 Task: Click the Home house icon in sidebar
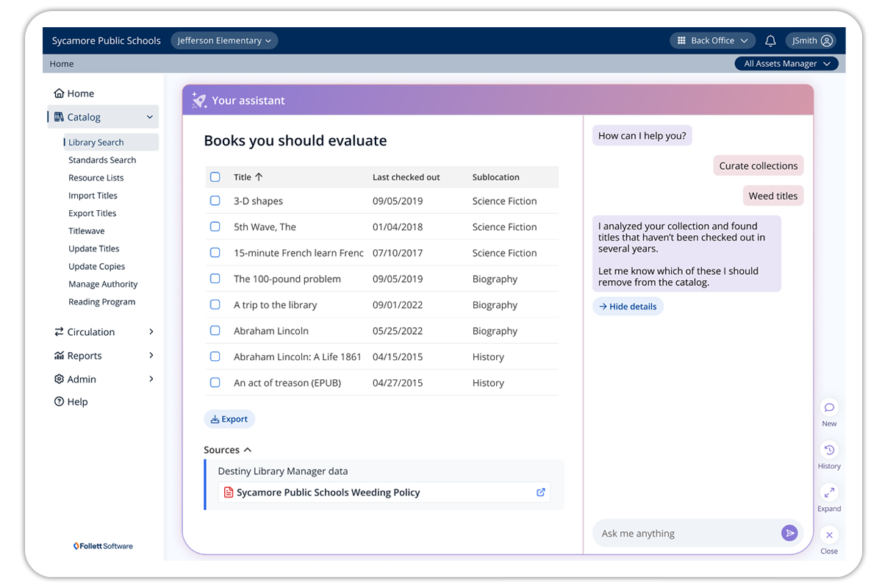click(x=59, y=93)
